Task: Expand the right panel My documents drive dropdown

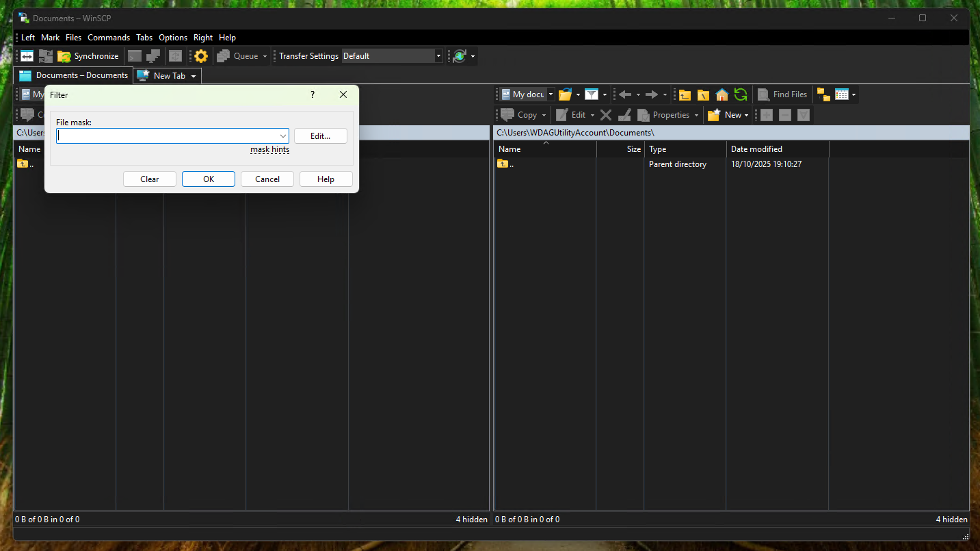Action: click(551, 94)
